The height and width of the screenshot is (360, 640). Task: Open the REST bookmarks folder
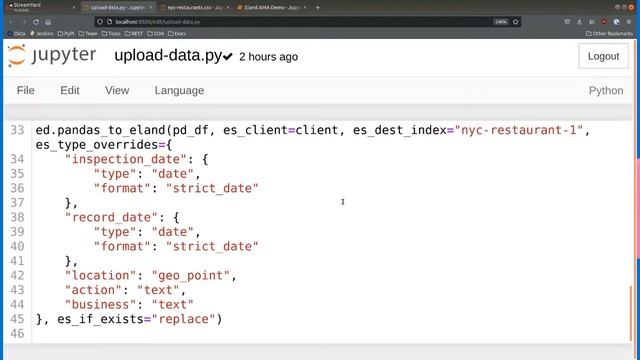point(134,33)
